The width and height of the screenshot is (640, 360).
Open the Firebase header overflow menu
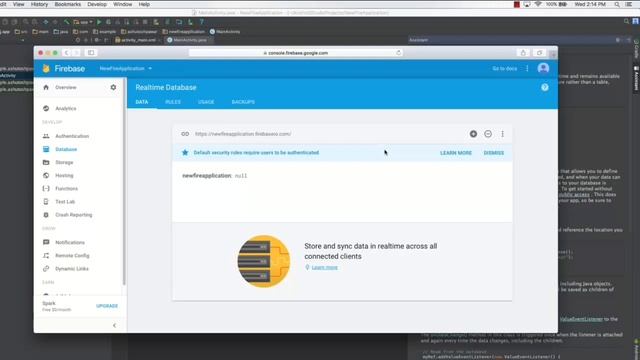[527, 69]
